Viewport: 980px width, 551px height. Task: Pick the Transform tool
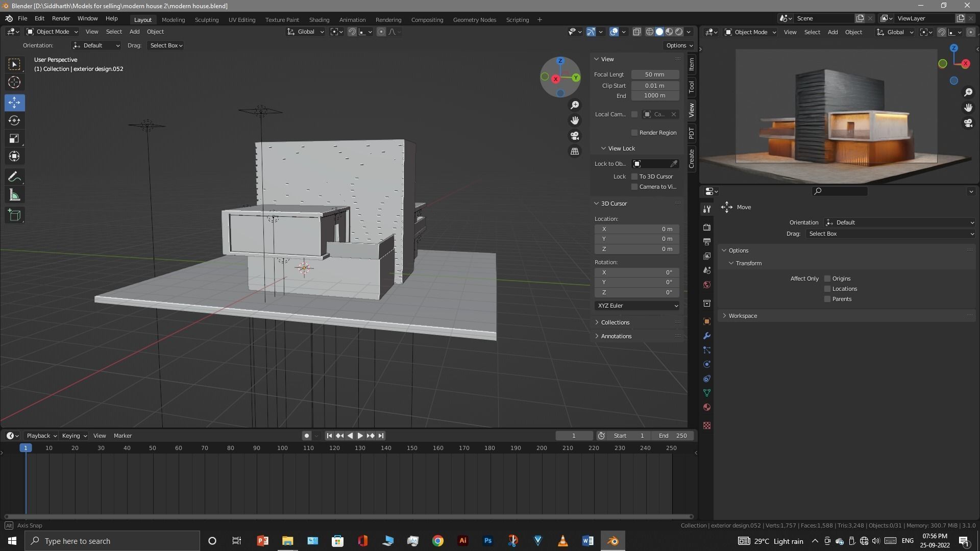(x=14, y=157)
